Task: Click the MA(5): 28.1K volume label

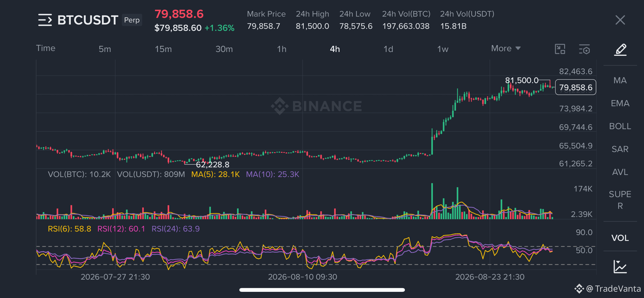Action: (x=215, y=175)
